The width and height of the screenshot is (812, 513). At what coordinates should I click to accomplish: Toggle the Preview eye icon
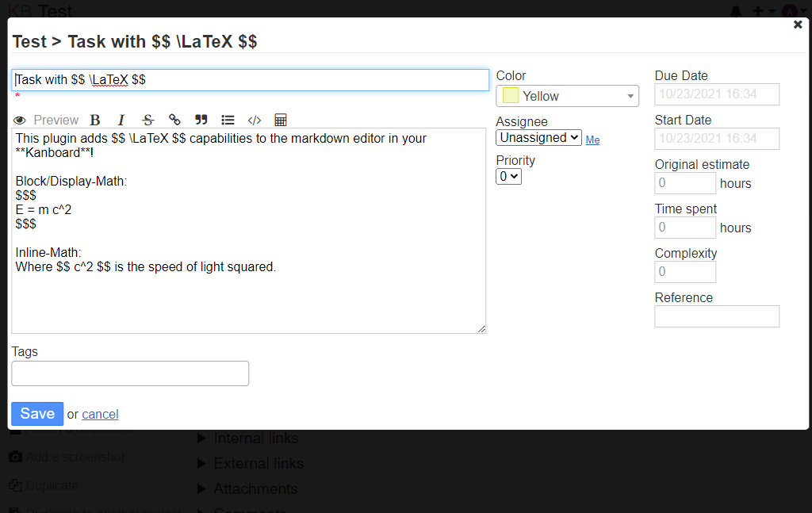tap(20, 120)
